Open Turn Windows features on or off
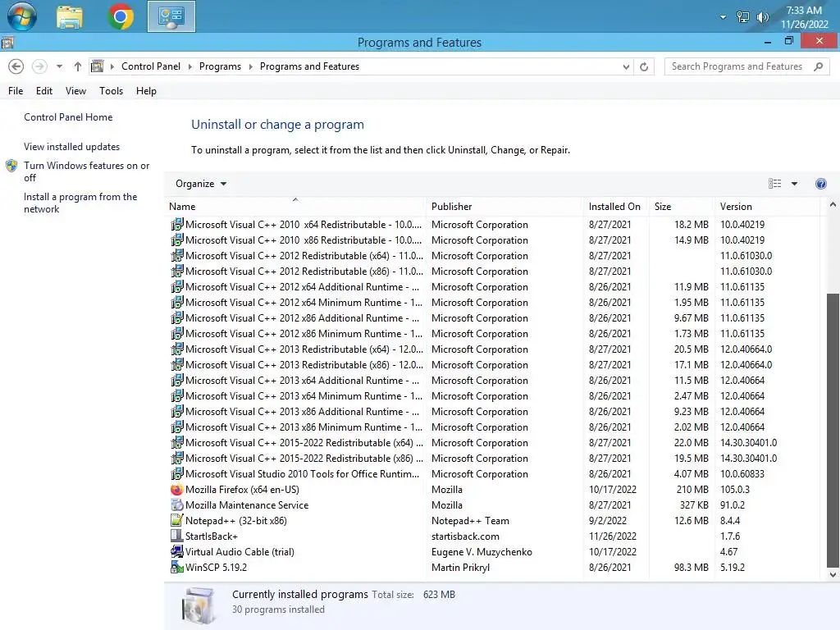The height and width of the screenshot is (630, 840). (86, 171)
